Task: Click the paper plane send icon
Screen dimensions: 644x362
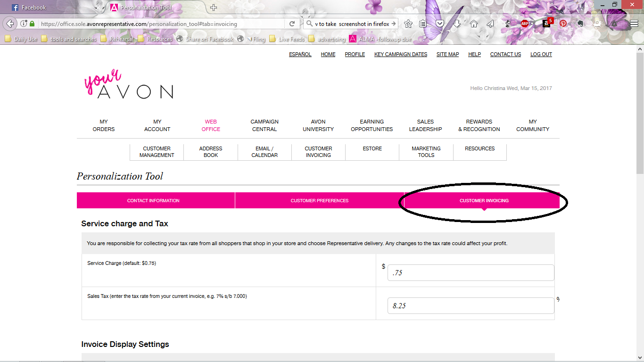Action: pos(490,24)
